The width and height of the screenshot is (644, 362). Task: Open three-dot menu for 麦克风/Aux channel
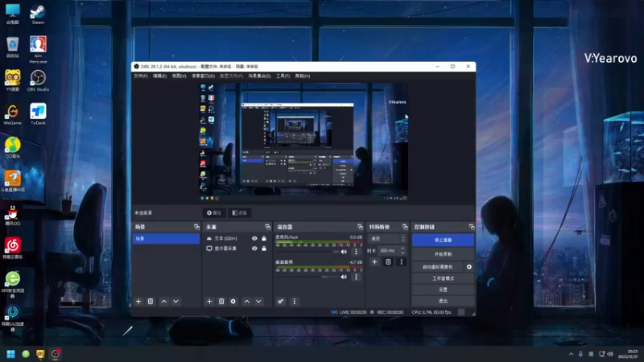point(356,252)
